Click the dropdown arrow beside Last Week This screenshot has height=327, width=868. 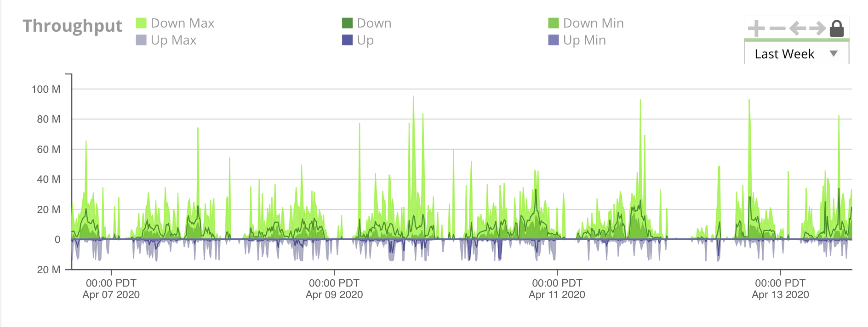click(x=834, y=54)
